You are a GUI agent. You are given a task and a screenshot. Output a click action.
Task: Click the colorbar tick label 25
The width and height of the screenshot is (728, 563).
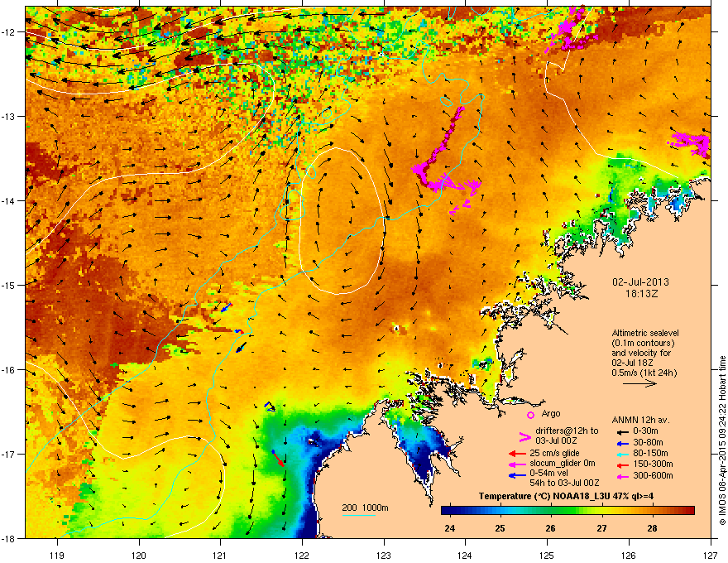coord(500,528)
